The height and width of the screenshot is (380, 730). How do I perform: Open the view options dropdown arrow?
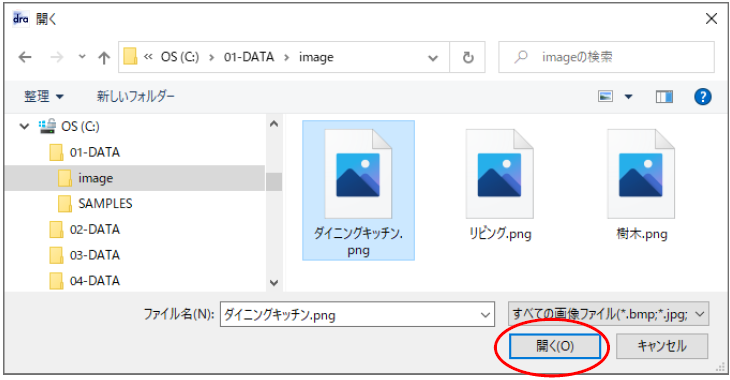point(629,97)
